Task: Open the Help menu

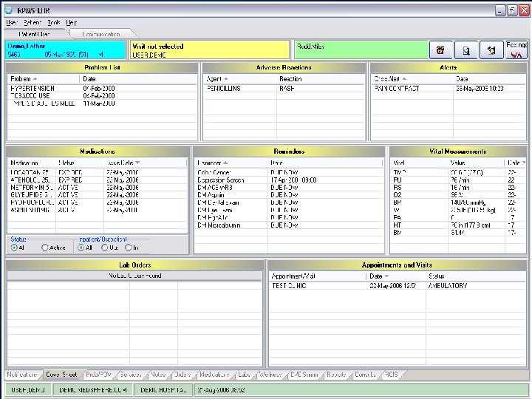Action: pos(71,23)
